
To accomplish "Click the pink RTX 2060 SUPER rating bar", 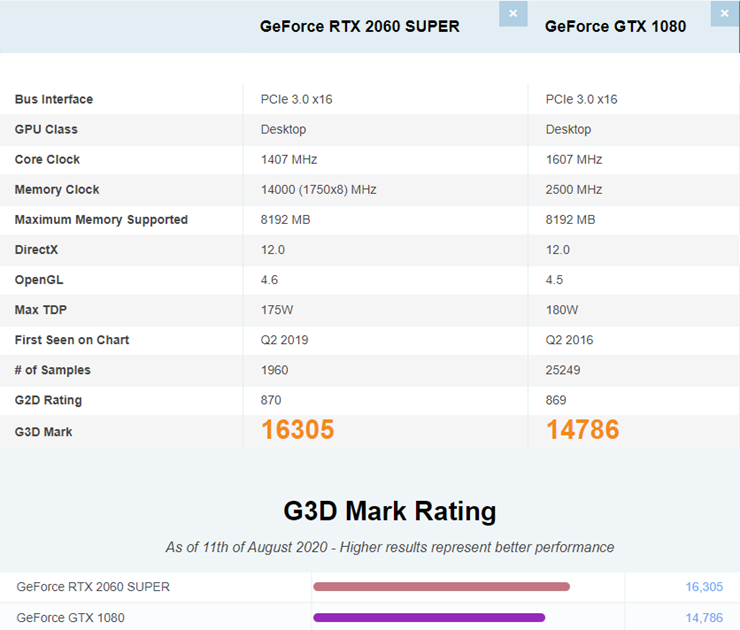I will 441,587.
